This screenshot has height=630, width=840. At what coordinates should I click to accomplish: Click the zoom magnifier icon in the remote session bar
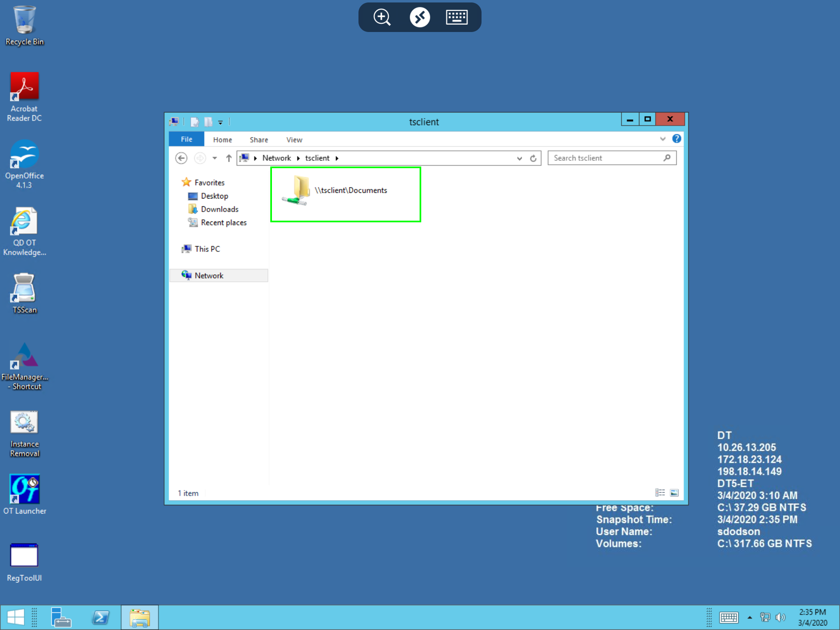[x=382, y=17]
